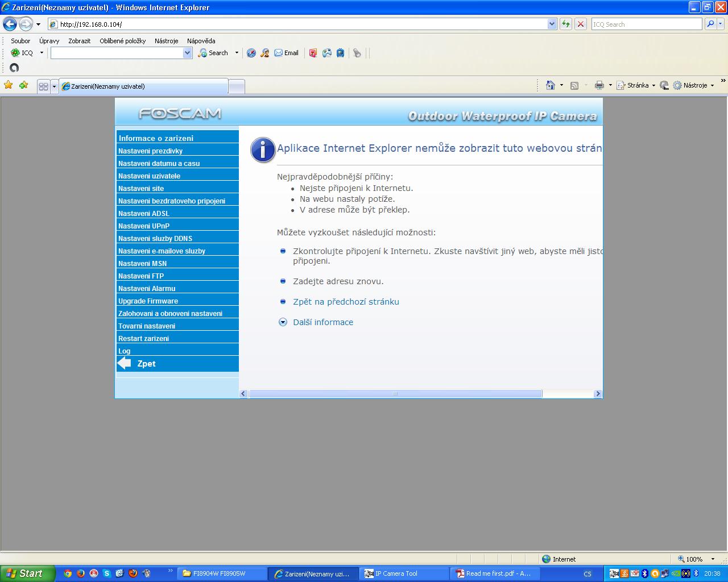Follow the Zpět na předchozí stránku link
The image size is (728, 582).
point(346,302)
